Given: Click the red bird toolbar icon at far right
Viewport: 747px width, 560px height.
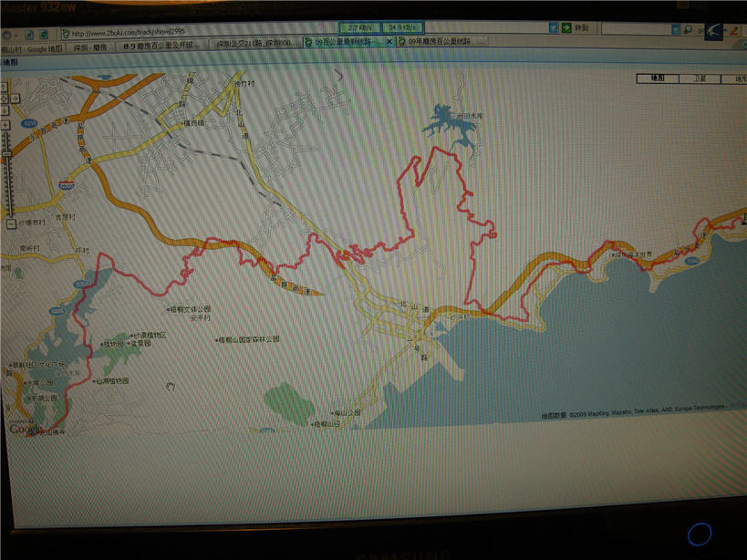Looking at the screenshot, I should click(735, 31).
